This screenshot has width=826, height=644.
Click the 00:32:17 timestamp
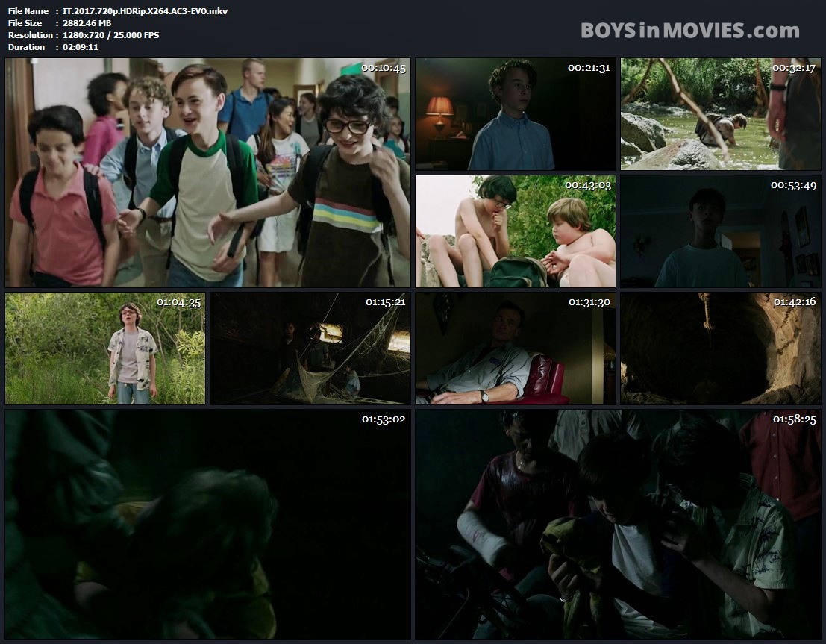click(794, 68)
